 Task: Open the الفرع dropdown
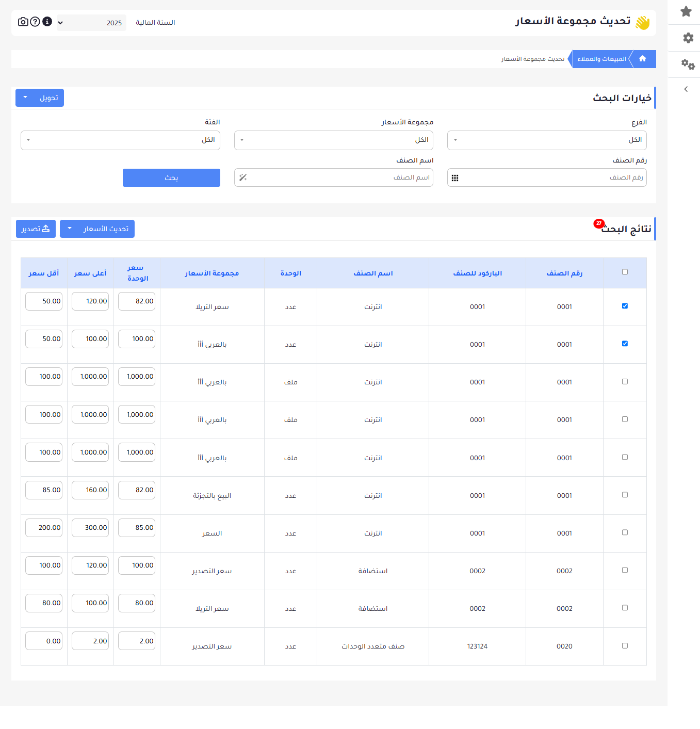547,140
